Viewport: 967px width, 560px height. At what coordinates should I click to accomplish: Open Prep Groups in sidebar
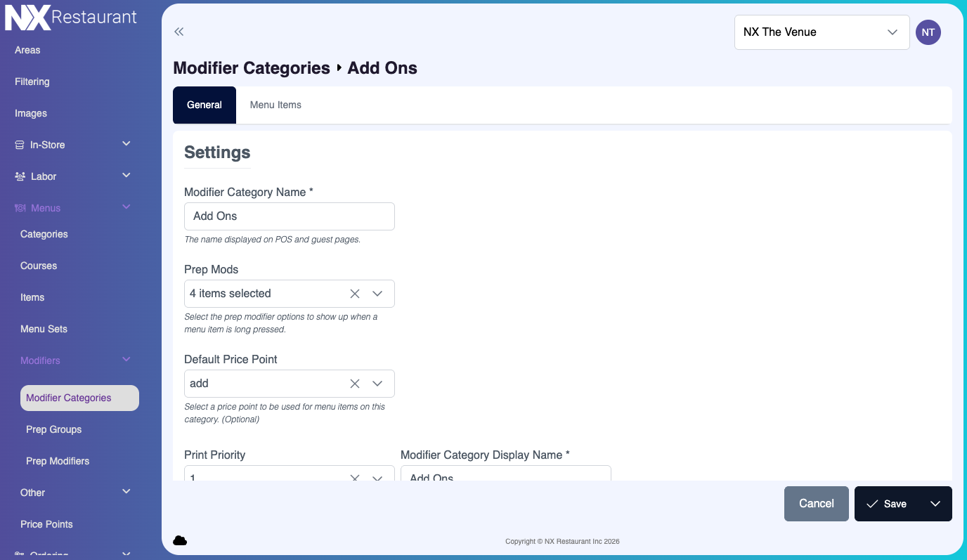pyautogui.click(x=54, y=429)
